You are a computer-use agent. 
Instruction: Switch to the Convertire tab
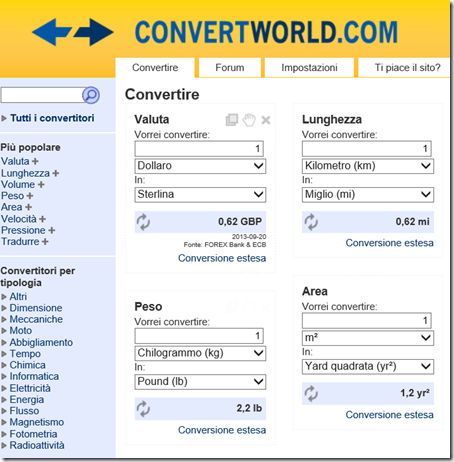[x=155, y=68]
